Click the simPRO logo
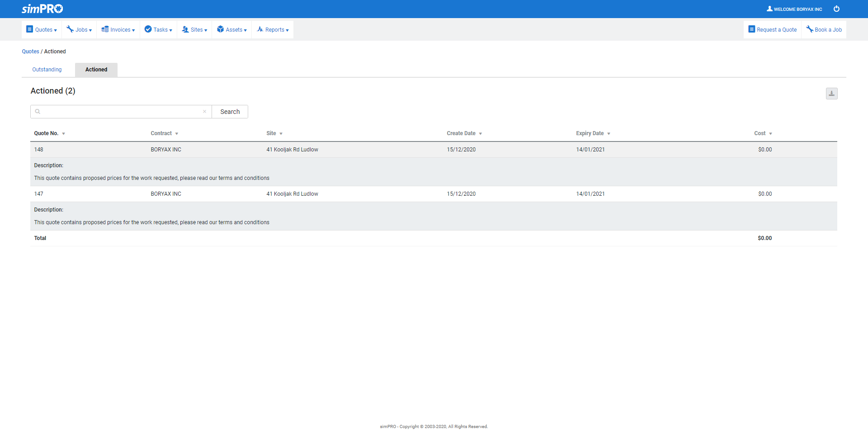 (x=42, y=9)
